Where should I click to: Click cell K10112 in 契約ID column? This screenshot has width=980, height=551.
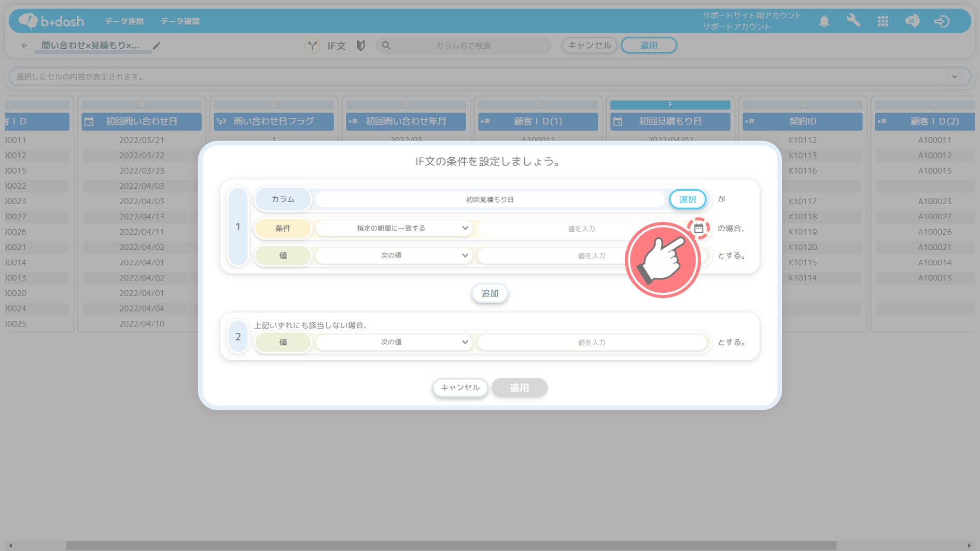pos(803,140)
